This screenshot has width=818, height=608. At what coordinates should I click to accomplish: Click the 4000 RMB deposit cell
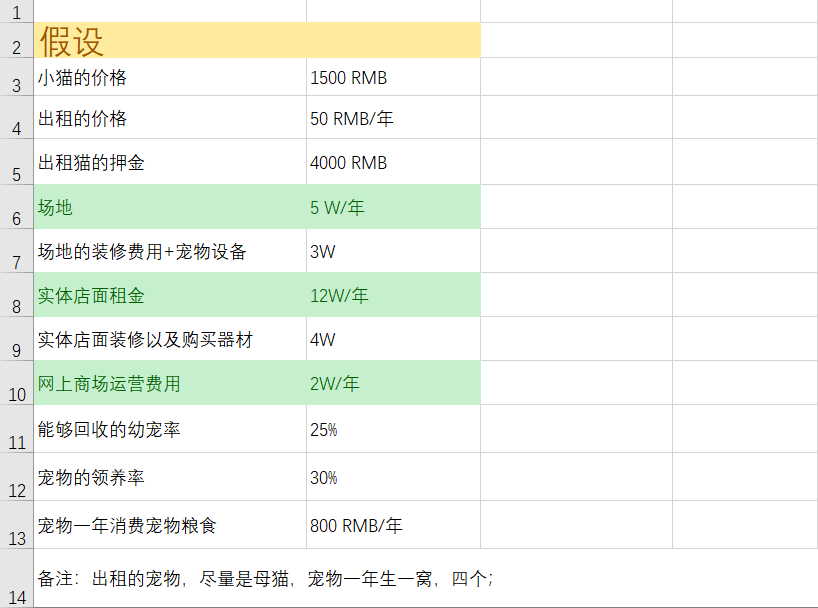tap(349, 163)
